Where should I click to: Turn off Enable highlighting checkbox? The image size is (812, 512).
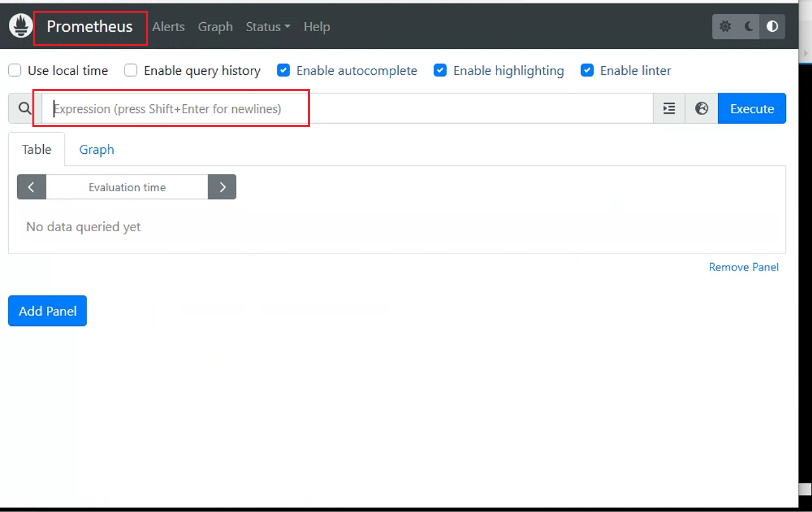coord(440,71)
